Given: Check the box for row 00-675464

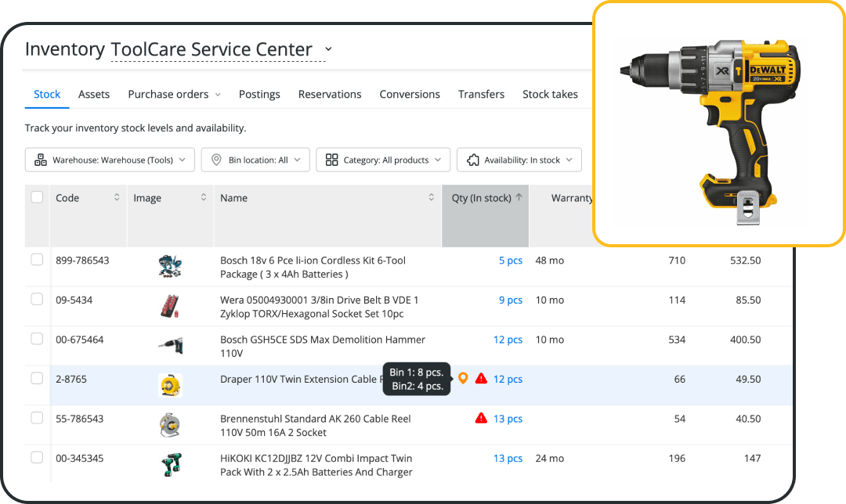Looking at the screenshot, I should [37, 339].
